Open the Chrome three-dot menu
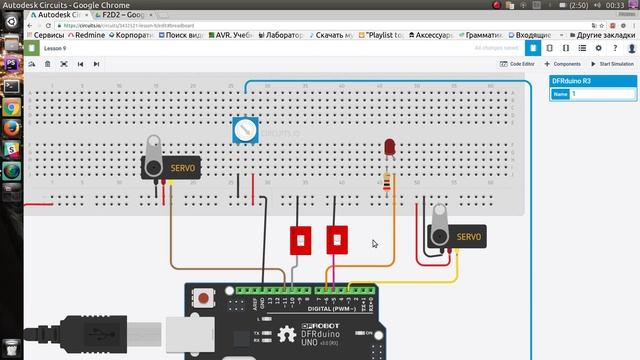This screenshot has width=640, height=360. [634, 25]
